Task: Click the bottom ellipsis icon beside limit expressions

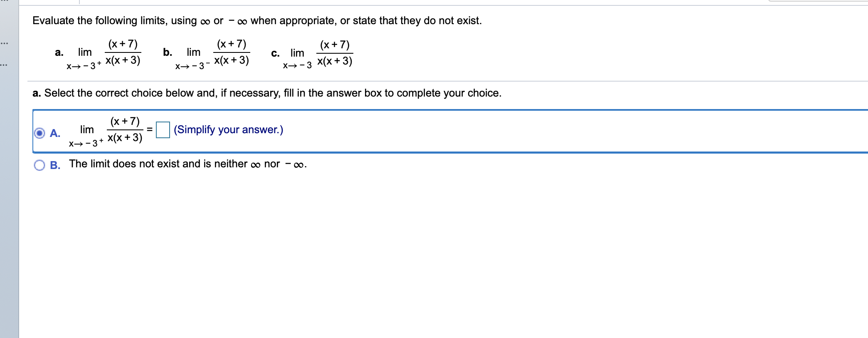Action: pyautogui.click(x=4, y=65)
